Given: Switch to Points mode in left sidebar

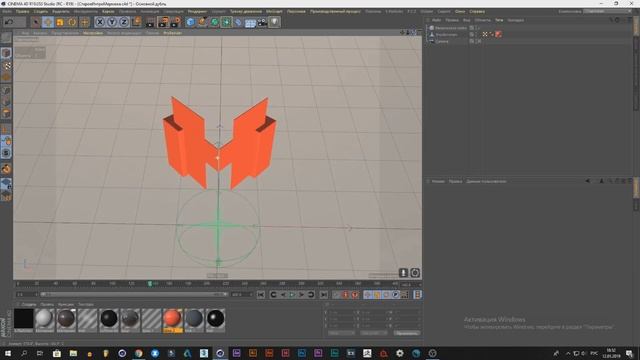Looking at the screenshot, I should pyautogui.click(x=6, y=90).
